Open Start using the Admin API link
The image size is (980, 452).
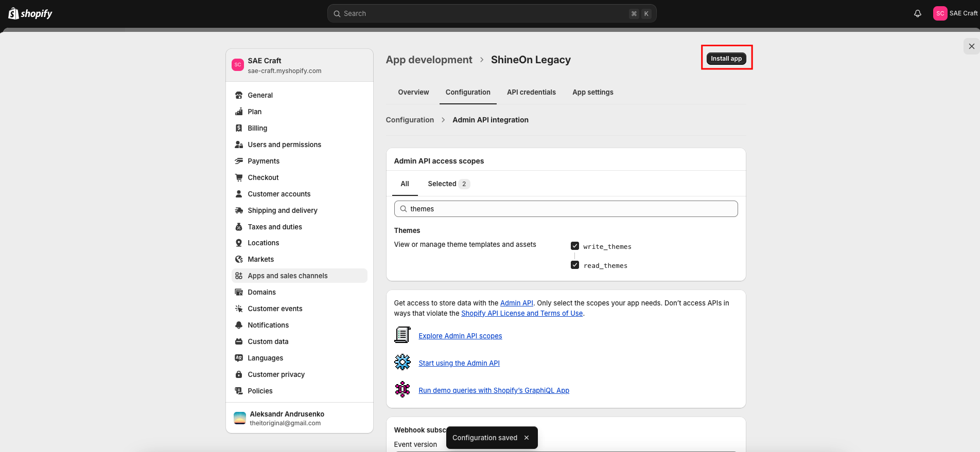pos(459,363)
